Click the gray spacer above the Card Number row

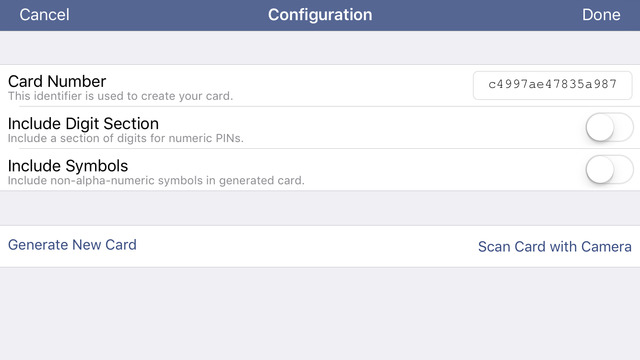point(320,47)
